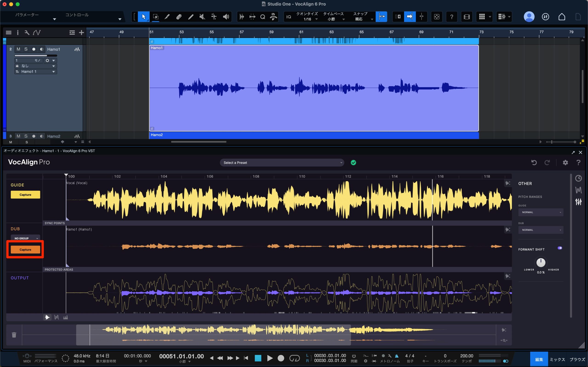Open the NO GROUP dub dropdown
The image size is (588, 367).
click(x=25, y=238)
